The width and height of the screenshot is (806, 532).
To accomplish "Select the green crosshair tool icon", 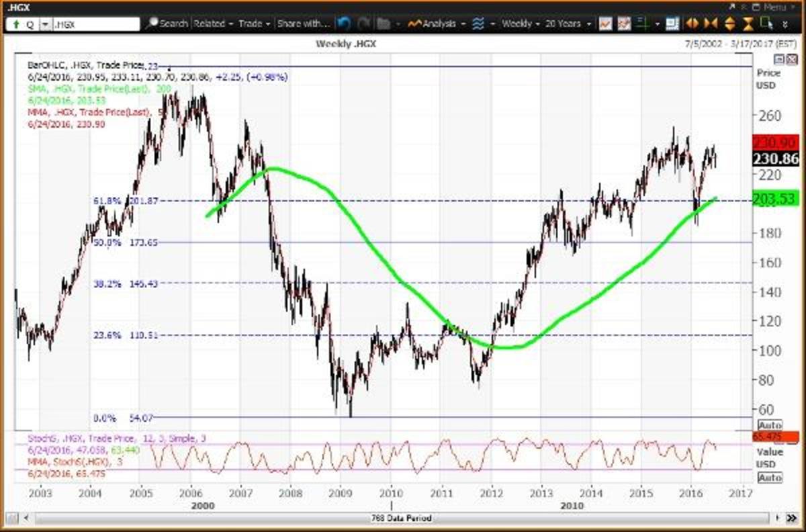I will pyautogui.click(x=643, y=24).
